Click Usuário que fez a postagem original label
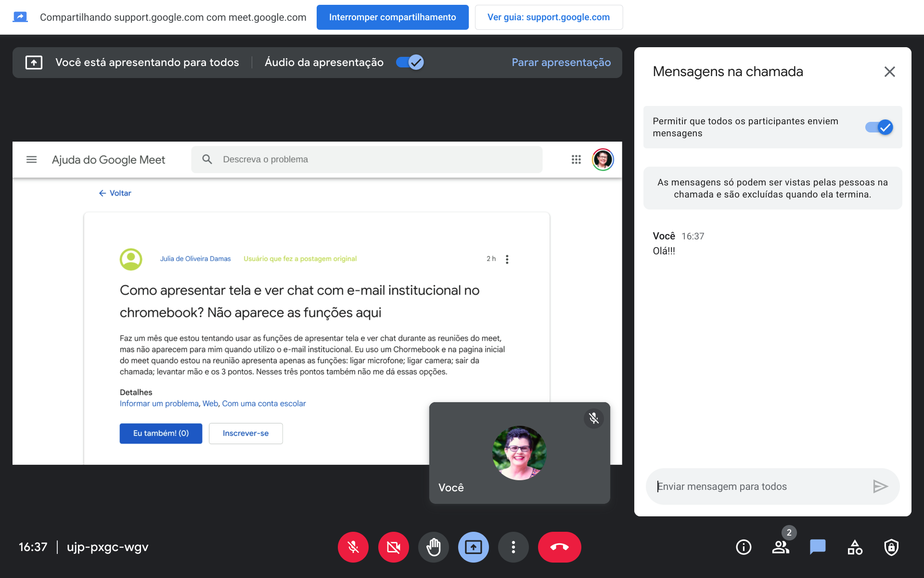This screenshot has width=924, height=578. [300, 259]
